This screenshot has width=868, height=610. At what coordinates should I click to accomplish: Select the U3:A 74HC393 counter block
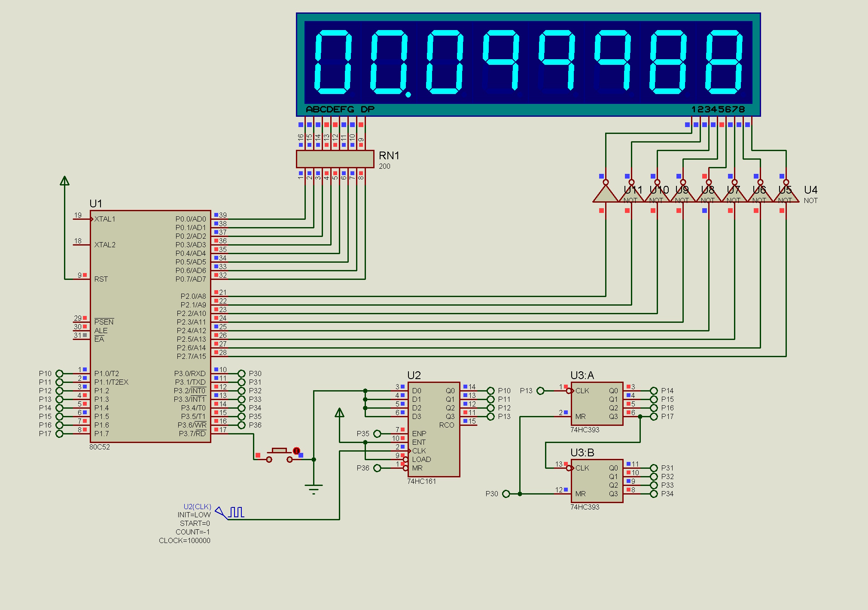coord(597,404)
